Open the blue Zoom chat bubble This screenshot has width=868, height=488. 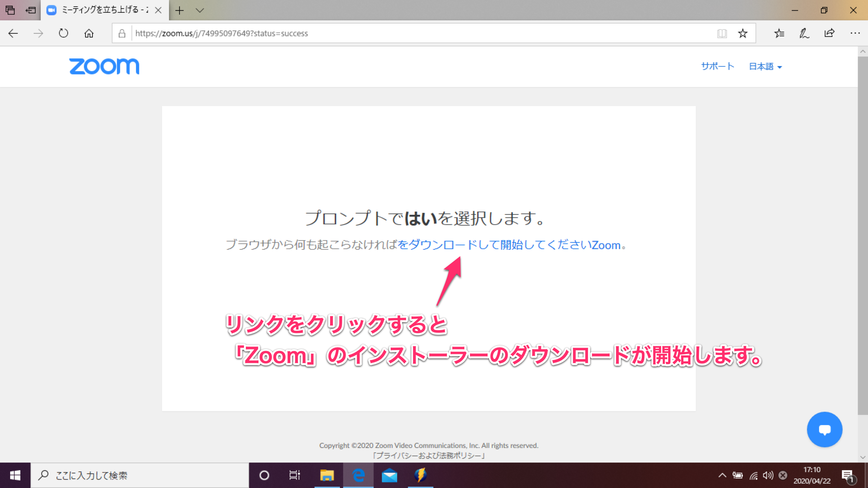click(x=824, y=429)
